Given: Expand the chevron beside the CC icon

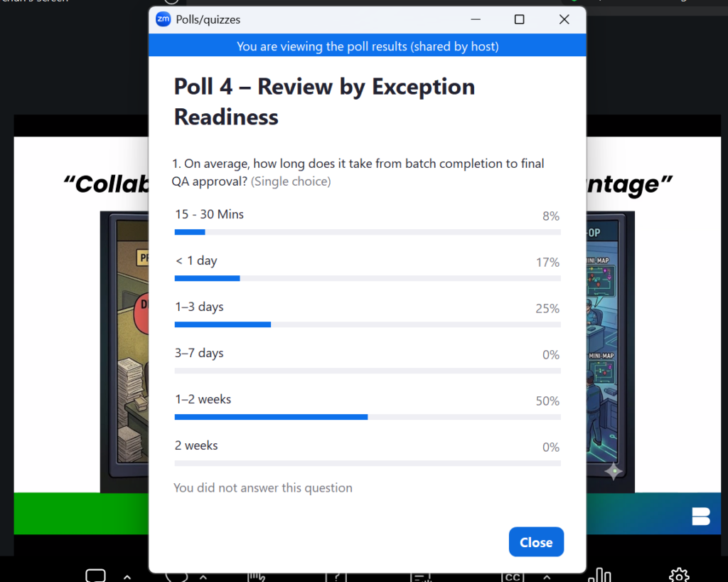Looking at the screenshot, I should 547,577.
